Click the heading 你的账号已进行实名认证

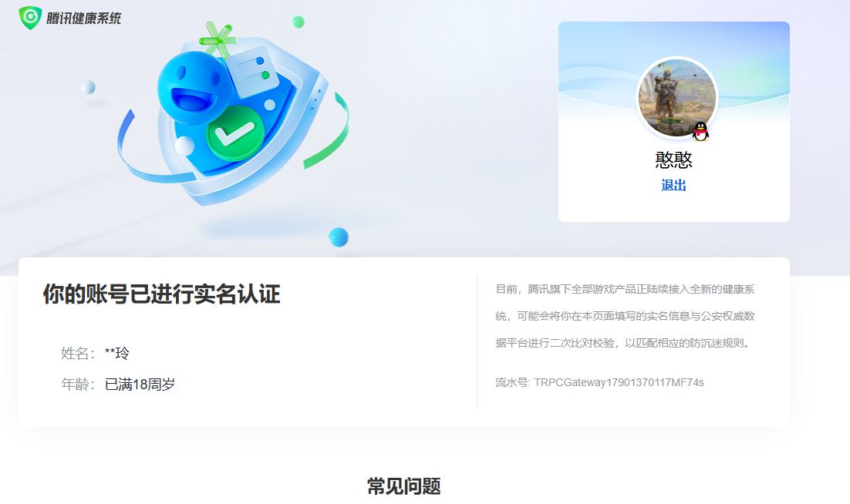pos(161,294)
